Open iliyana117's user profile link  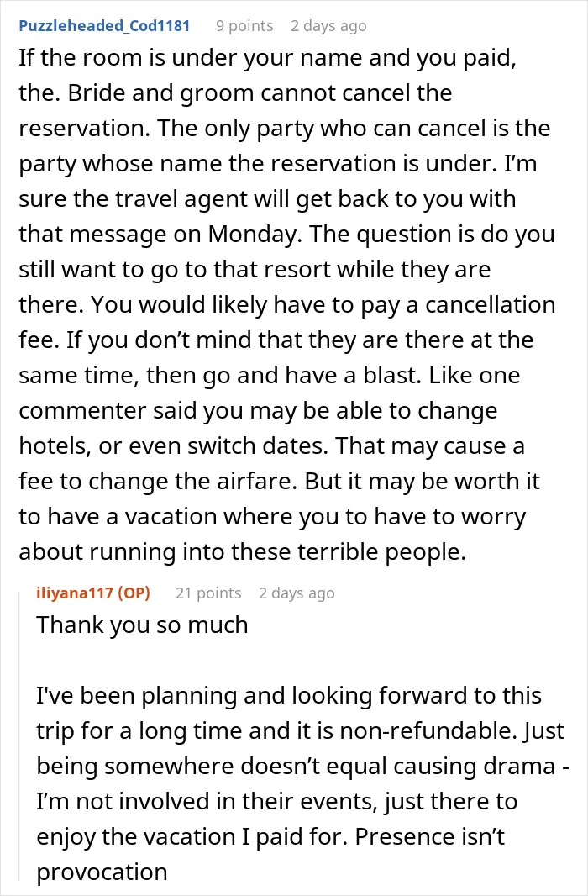click(x=74, y=593)
